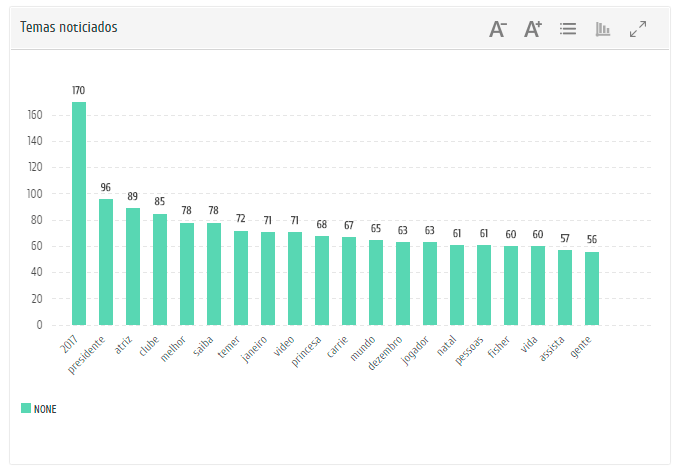Click the atriz bar in the chart
The height and width of the screenshot is (471, 675).
133,266
